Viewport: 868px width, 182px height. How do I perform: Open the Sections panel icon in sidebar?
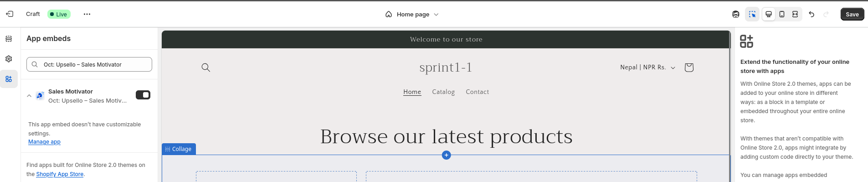tap(9, 39)
